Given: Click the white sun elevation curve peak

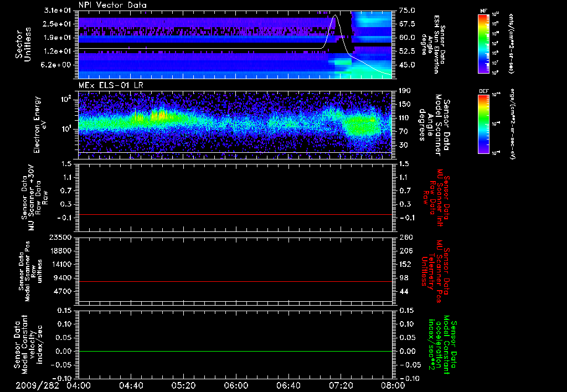Looking at the screenshot, I should tap(335, 15).
